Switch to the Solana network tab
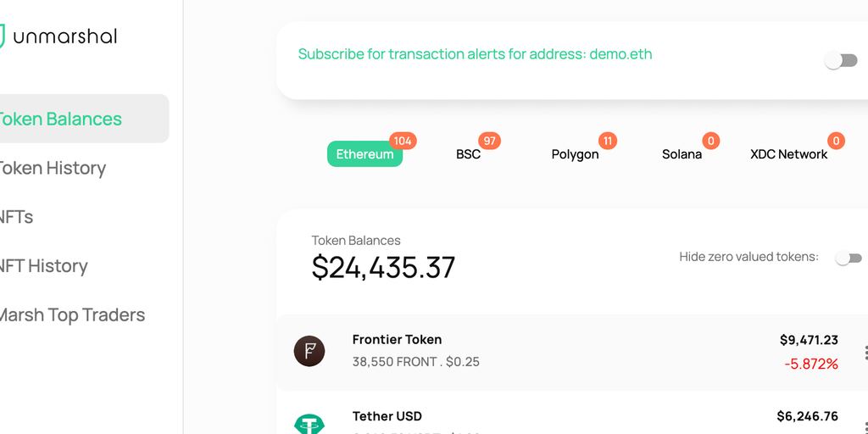Viewport: 868px width, 434px height. pyautogui.click(x=682, y=154)
